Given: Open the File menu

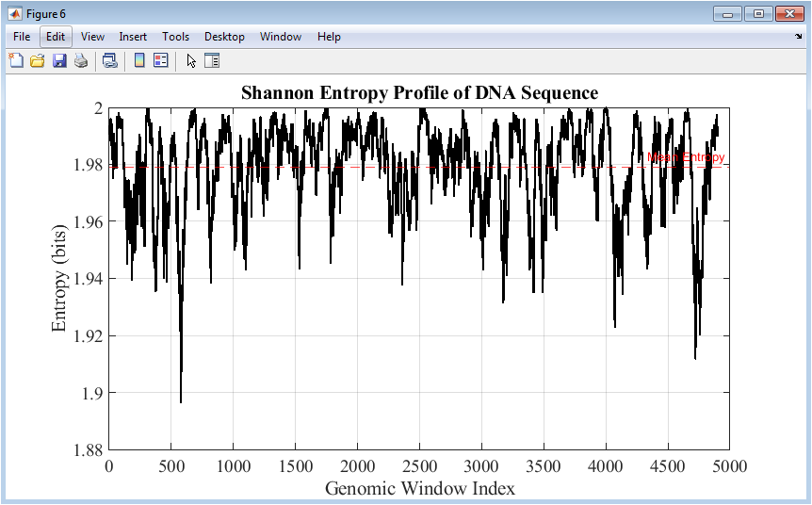Looking at the screenshot, I should click(x=22, y=37).
